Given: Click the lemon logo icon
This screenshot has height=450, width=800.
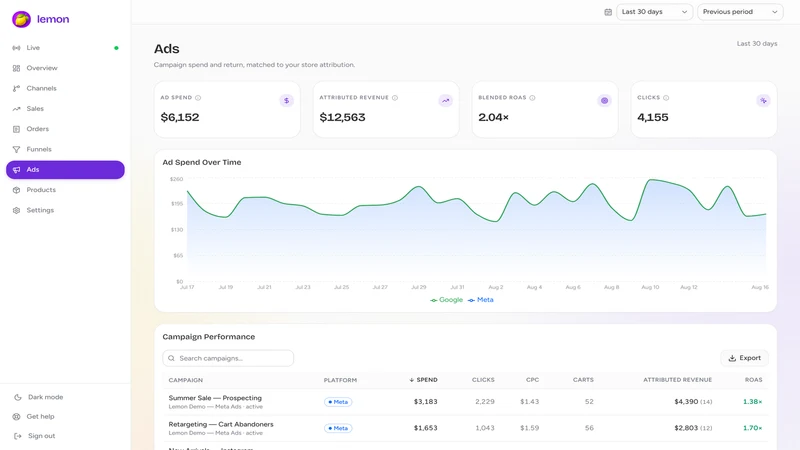Looking at the screenshot, I should point(21,19).
